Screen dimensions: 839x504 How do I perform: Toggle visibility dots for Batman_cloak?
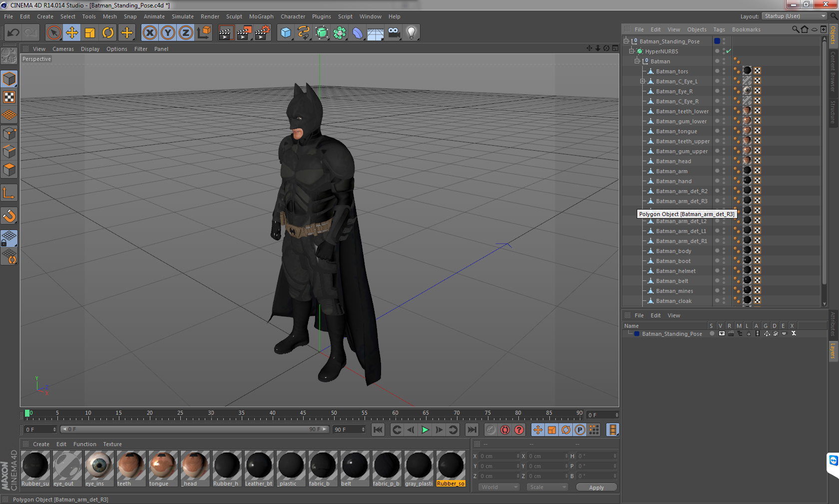tap(724, 300)
